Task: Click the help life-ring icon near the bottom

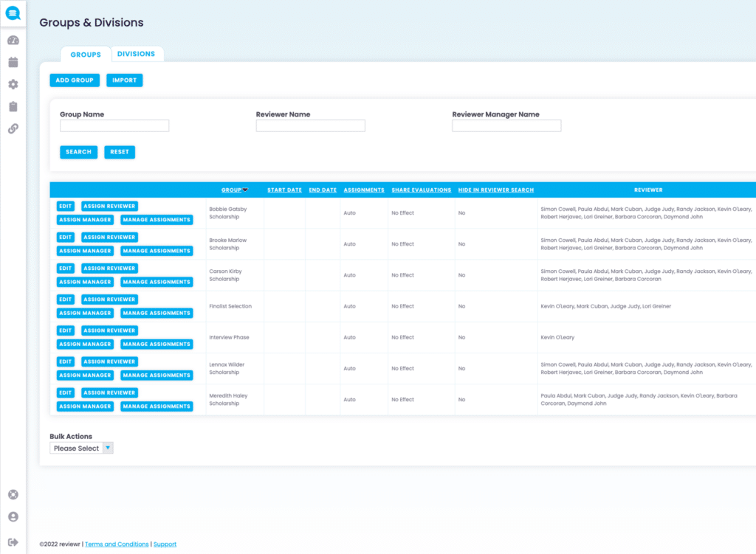Action: pos(13,494)
